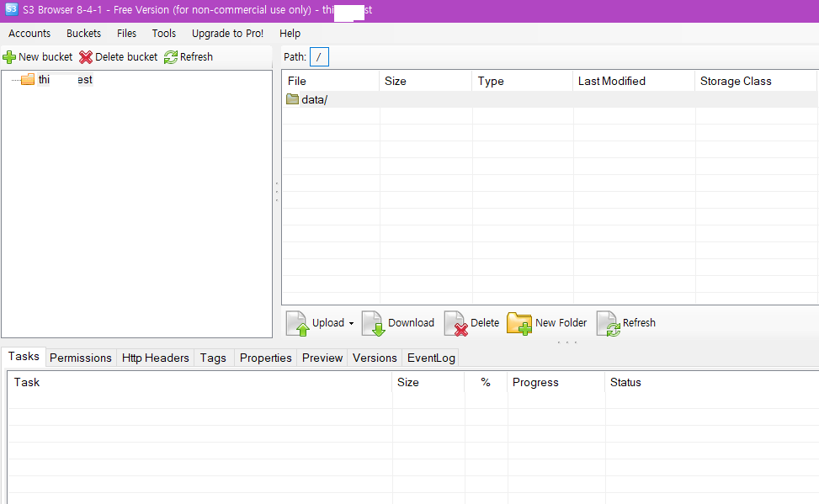Switch to the Permissions tab
Screen dimensions: 819x504
(81, 358)
